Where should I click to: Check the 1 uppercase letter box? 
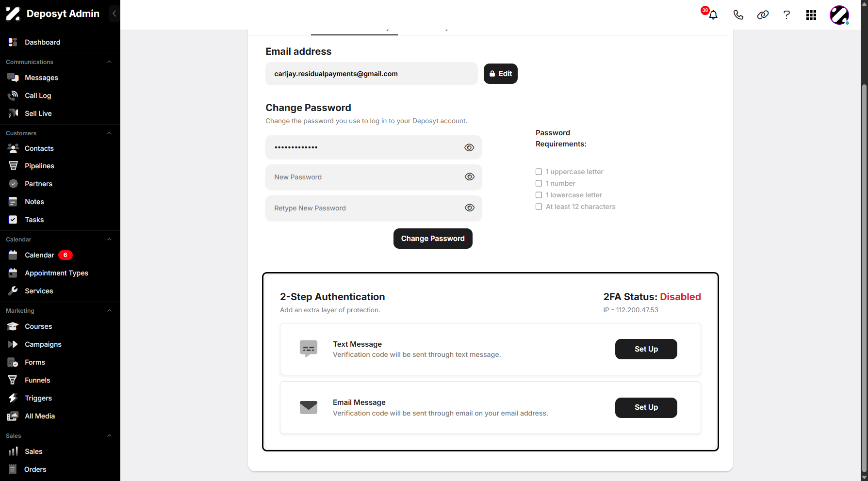(539, 172)
